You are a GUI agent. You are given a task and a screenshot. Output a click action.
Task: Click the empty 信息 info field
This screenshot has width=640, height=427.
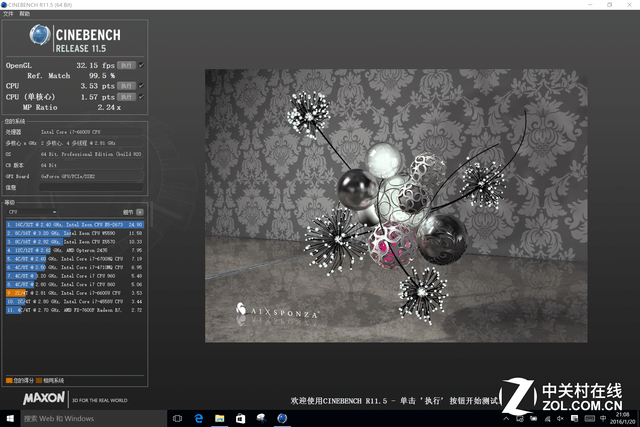pyautogui.click(x=88, y=186)
